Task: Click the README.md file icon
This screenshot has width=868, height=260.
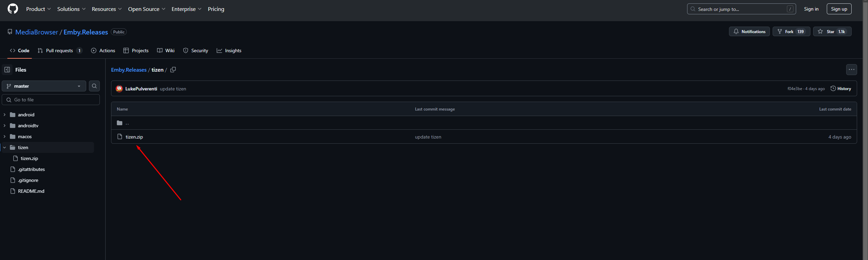Action: click(x=13, y=191)
